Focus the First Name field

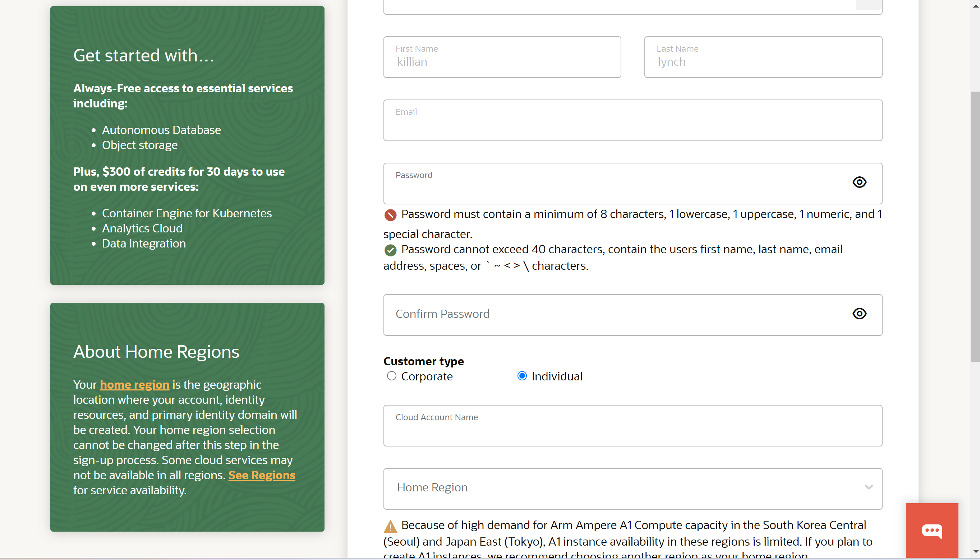click(502, 57)
